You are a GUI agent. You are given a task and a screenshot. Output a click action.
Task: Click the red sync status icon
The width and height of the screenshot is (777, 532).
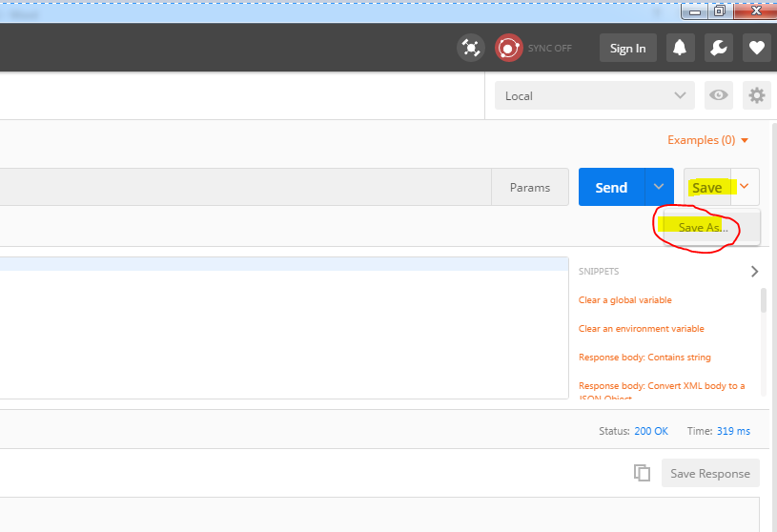tap(508, 48)
